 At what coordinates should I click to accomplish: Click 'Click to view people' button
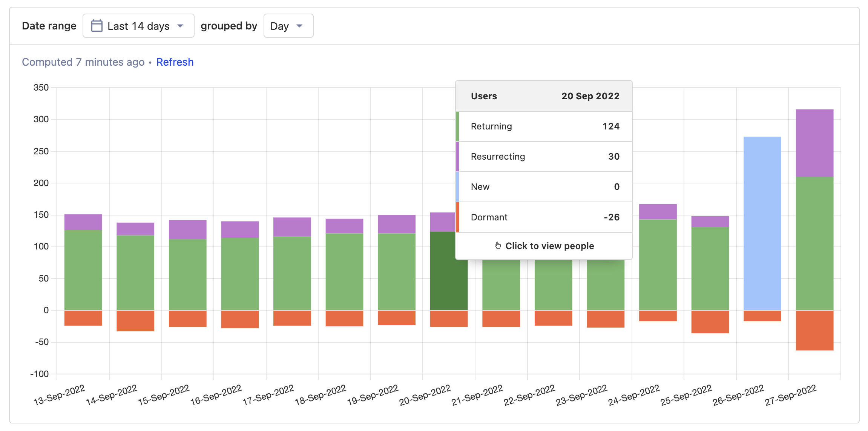pyautogui.click(x=549, y=246)
